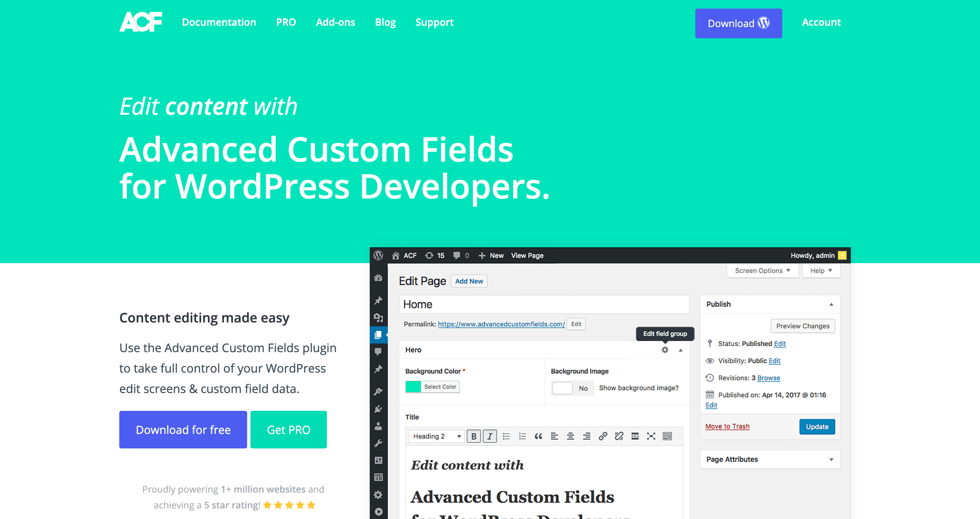
Task: Open the Heading 2 format dropdown
Action: click(436, 436)
